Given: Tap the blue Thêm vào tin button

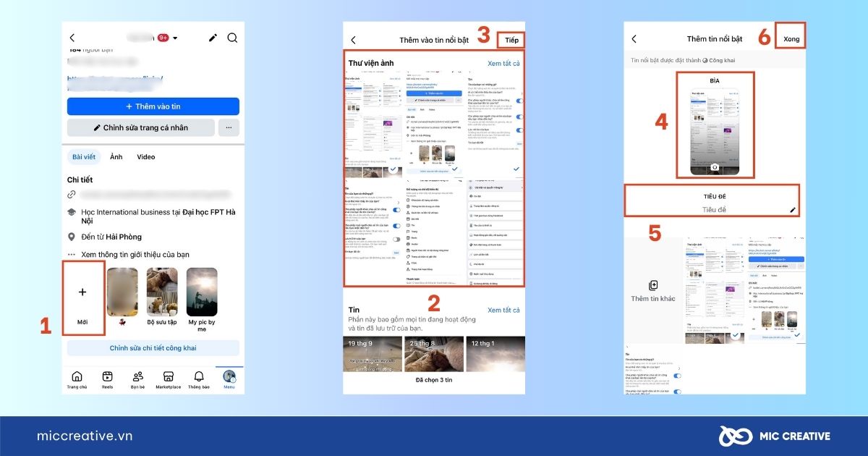Looking at the screenshot, I should (x=153, y=106).
